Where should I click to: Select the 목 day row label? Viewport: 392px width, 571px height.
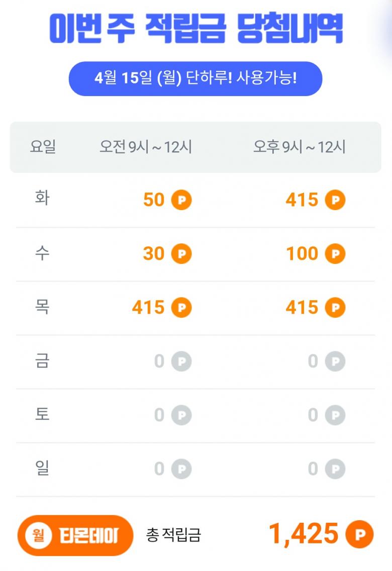(42, 307)
